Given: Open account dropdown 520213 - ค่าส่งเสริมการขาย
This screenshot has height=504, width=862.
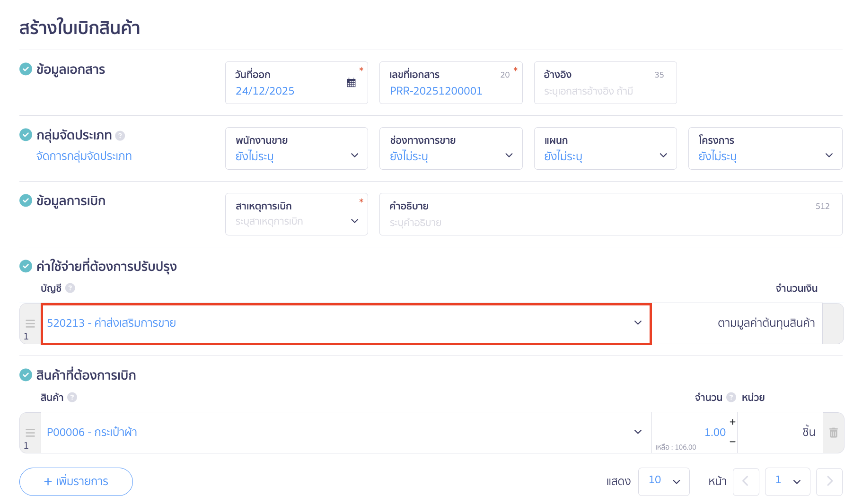Looking at the screenshot, I should [346, 323].
